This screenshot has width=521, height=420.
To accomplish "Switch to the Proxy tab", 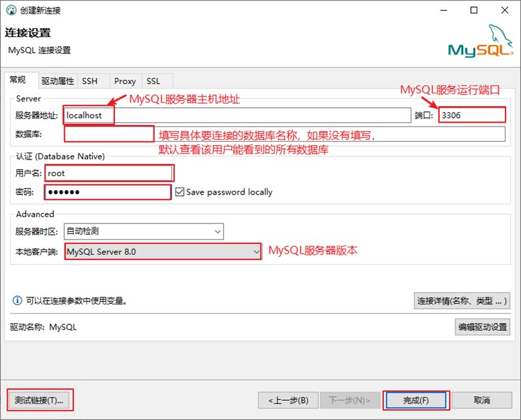I will (125, 81).
